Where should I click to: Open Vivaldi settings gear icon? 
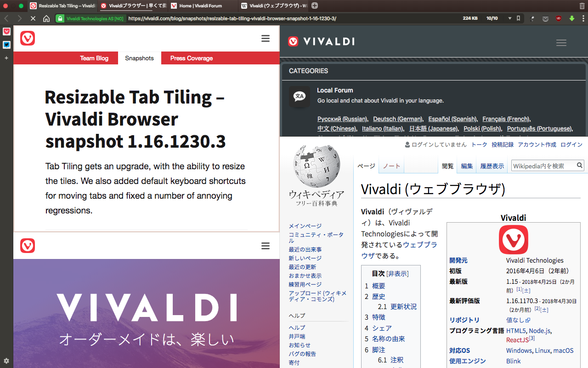(6, 361)
